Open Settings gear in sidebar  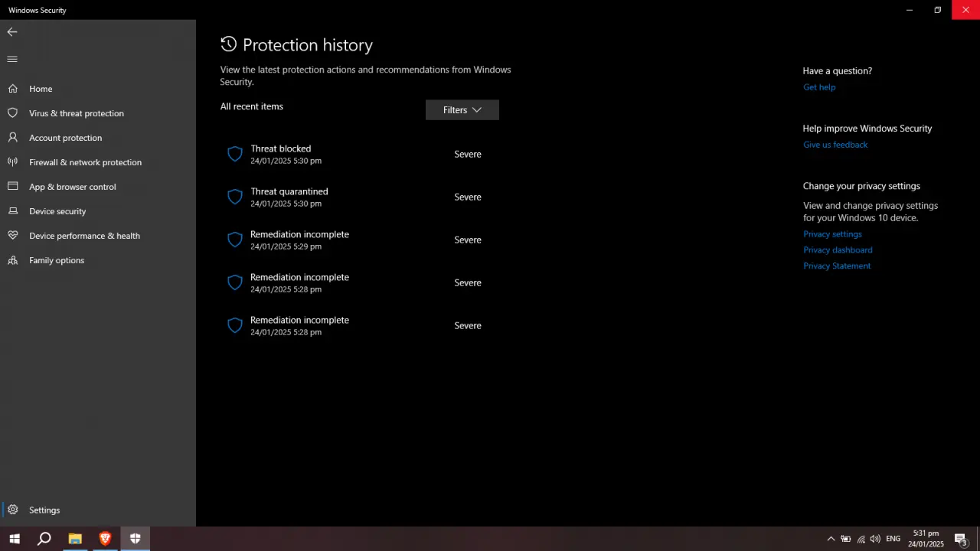pos(12,510)
